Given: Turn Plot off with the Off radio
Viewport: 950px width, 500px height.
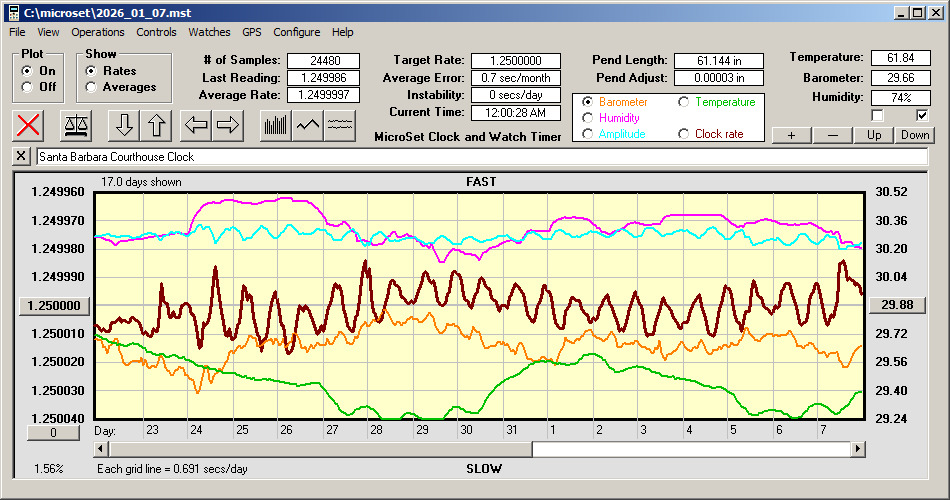Looking at the screenshot, I should [x=27, y=87].
